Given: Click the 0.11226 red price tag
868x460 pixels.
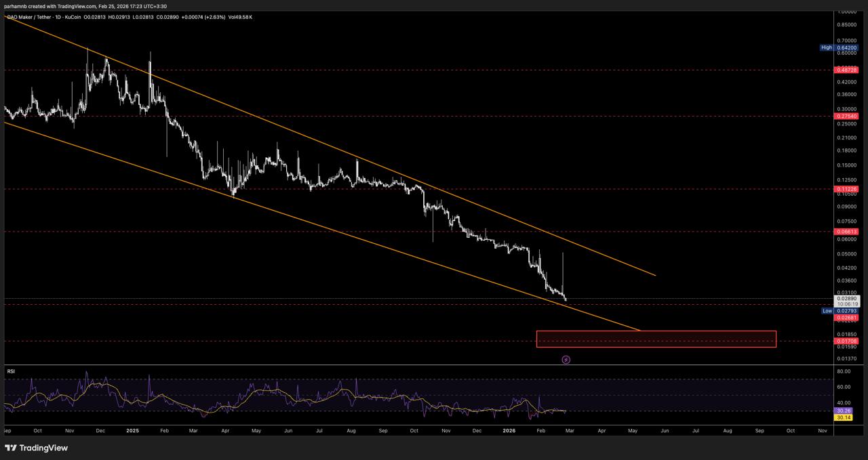Looking at the screenshot, I should (847, 189).
